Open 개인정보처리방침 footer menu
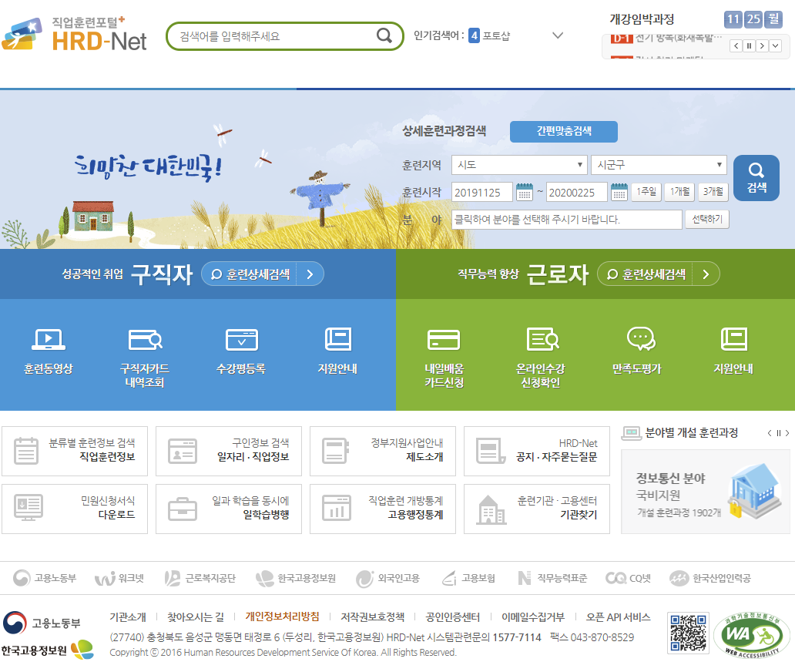 [x=283, y=617]
